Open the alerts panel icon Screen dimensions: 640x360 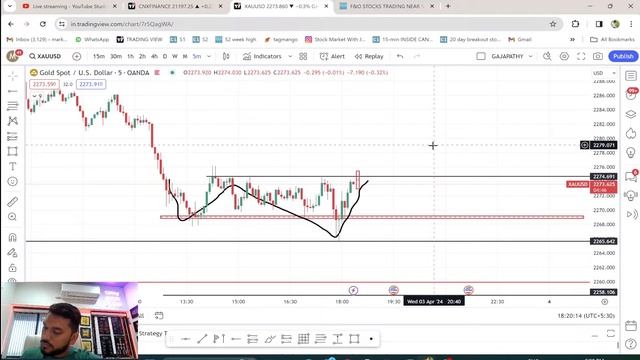point(631,95)
